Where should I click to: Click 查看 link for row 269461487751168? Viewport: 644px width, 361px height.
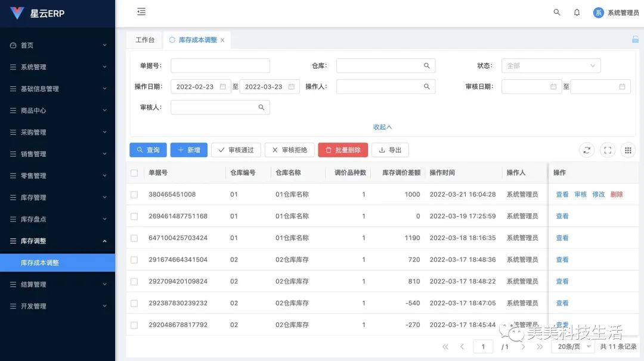tap(562, 216)
